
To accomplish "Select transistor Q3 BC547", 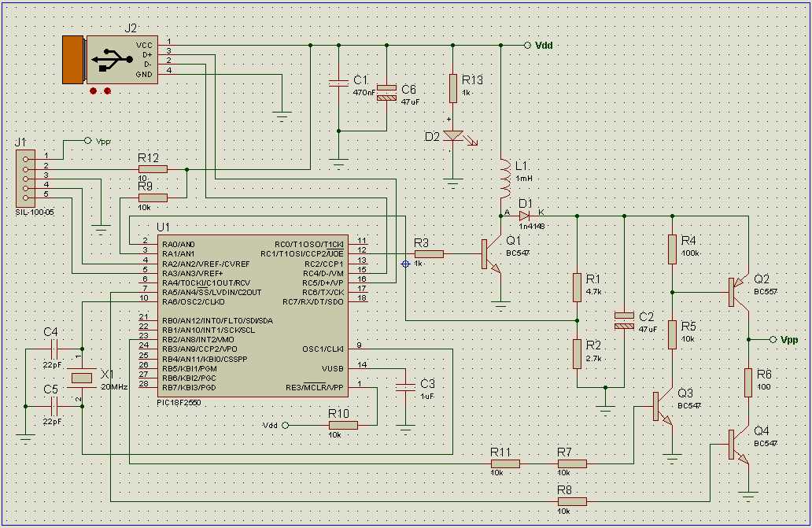I will pos(663,407).
